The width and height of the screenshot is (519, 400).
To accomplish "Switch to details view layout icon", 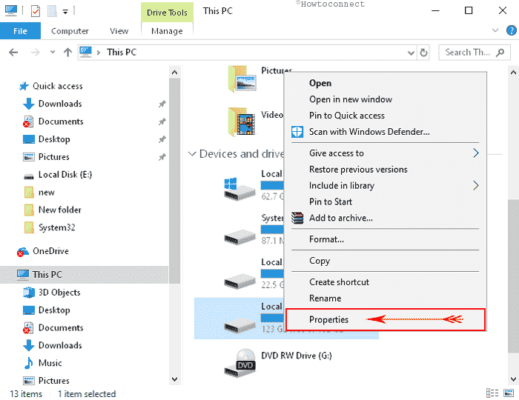I will [x=492, y=393].
